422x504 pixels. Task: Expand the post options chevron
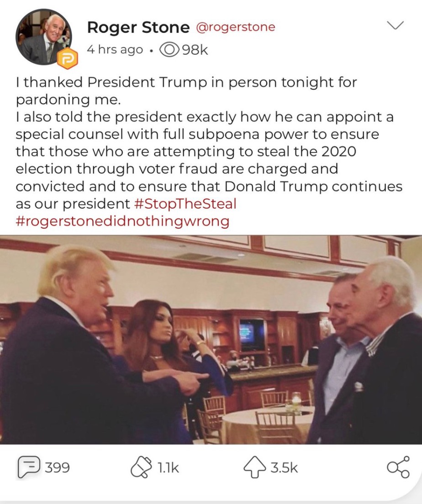tap(395, 25)
